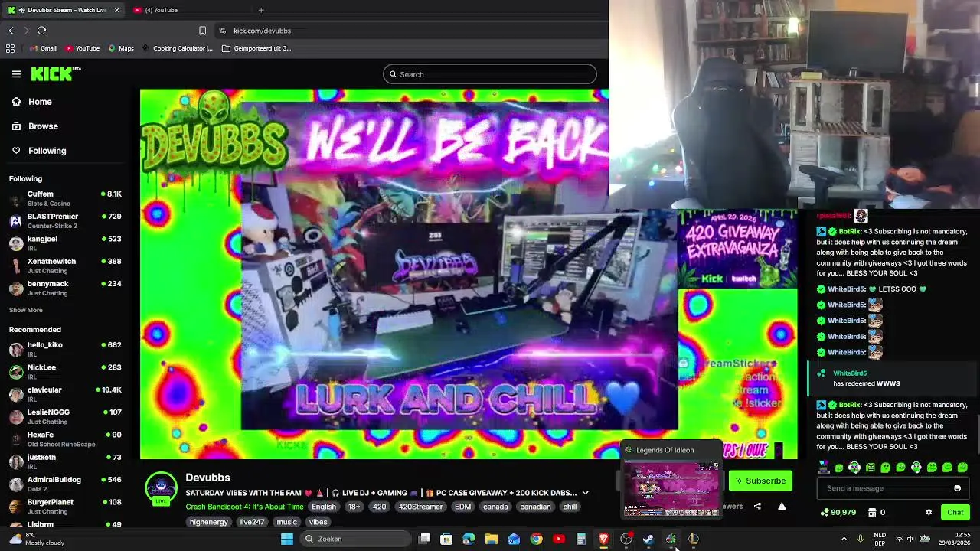Image resolution: width=980 pixels, height=551 pixels.
Task: Open the Following page
Action: point(38,151)
